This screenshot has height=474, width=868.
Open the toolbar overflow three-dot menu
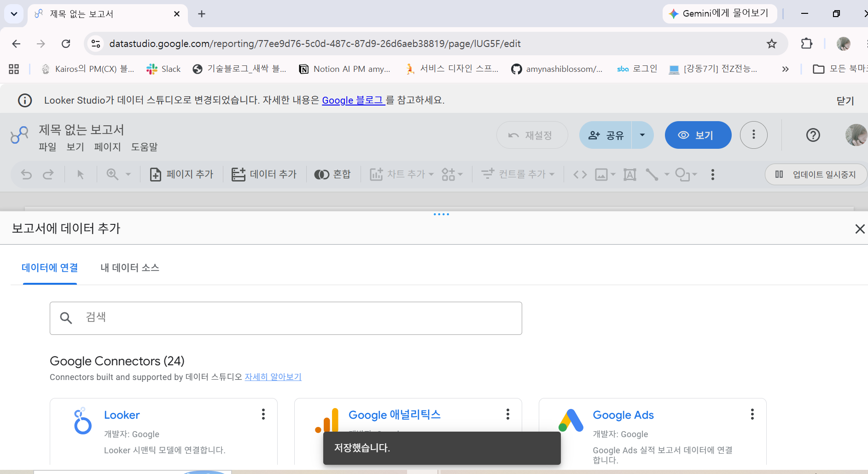pyautogui.click(x=713, y=174)
